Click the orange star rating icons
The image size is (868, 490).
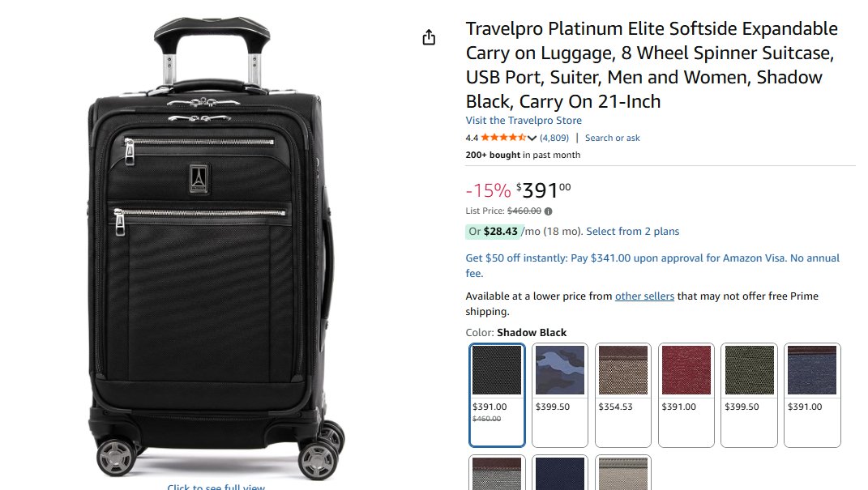click(x=502, y=138)
